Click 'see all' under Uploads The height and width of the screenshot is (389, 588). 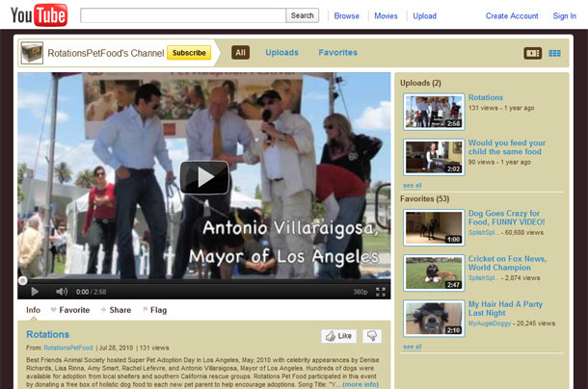[x=413, y=186]
